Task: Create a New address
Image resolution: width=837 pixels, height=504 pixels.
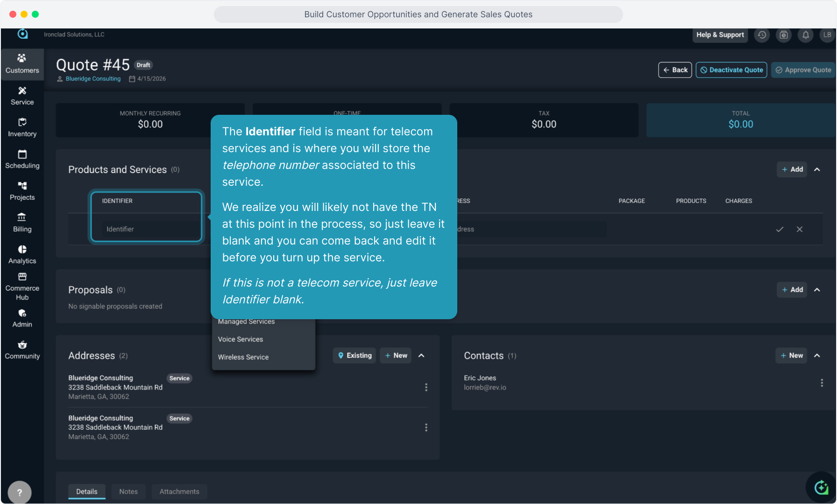Action: pyautogui.click(x=396, y=356)
